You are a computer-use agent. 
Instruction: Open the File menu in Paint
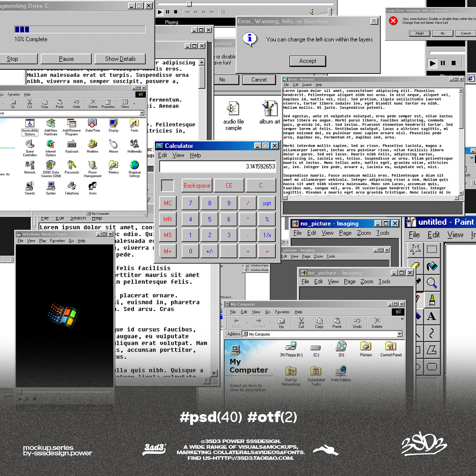414,235
